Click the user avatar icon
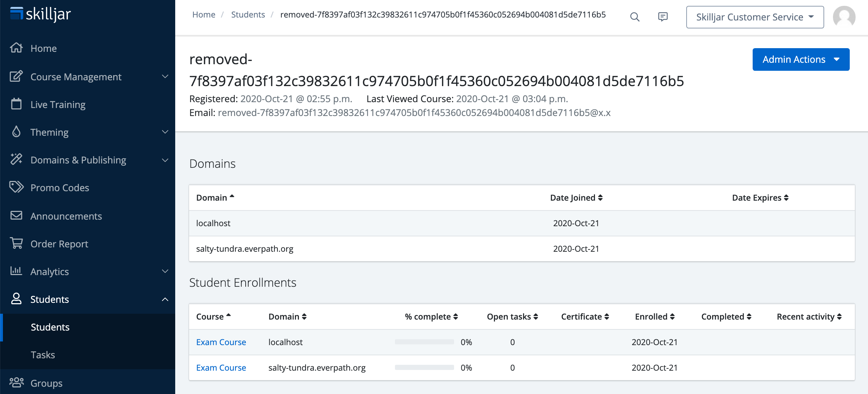 (x=844, y=17)
